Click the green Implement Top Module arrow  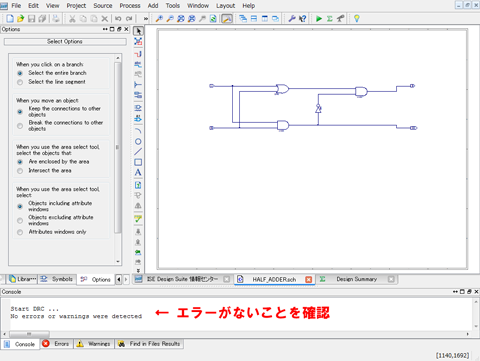pyautogui.click(x=319, y=19)
